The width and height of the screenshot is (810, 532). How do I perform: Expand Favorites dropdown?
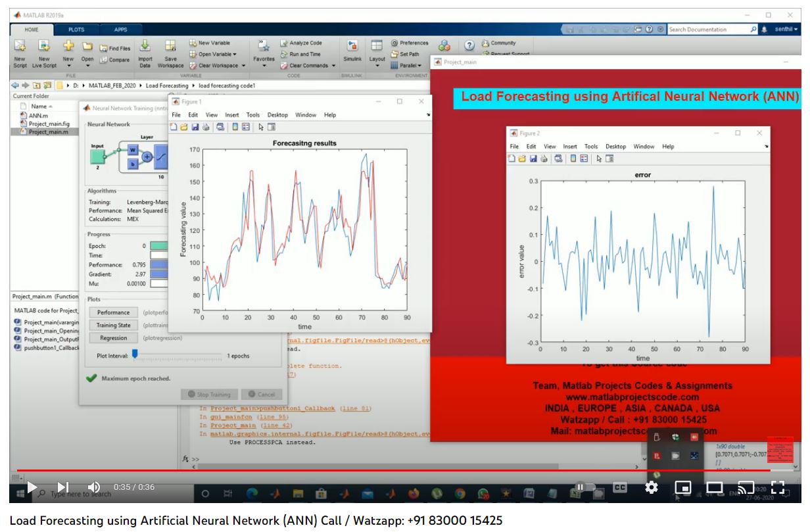point(264,65)
